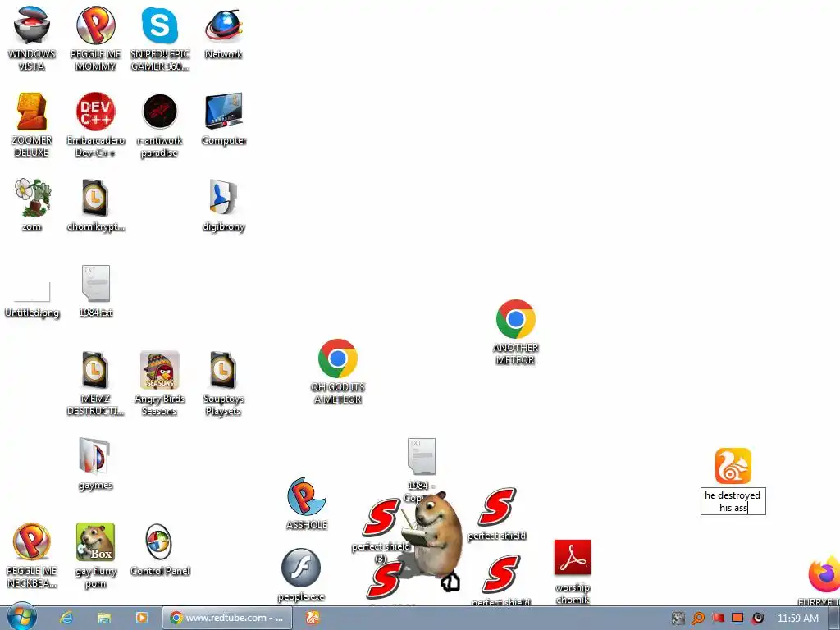Viewport: 840px width, 630px height.
Task: Select the MEMZ DESTRUCTI... icon
Action: 95,370
